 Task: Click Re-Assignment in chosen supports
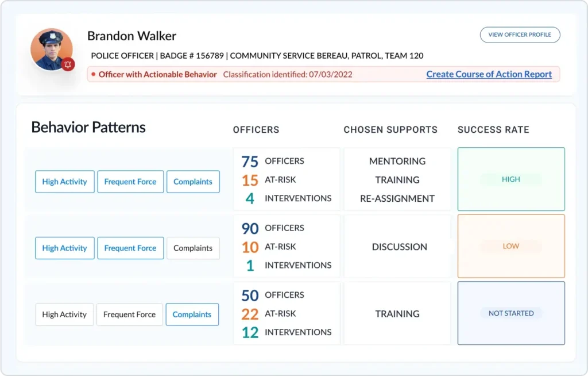click(x=397, y=198)
